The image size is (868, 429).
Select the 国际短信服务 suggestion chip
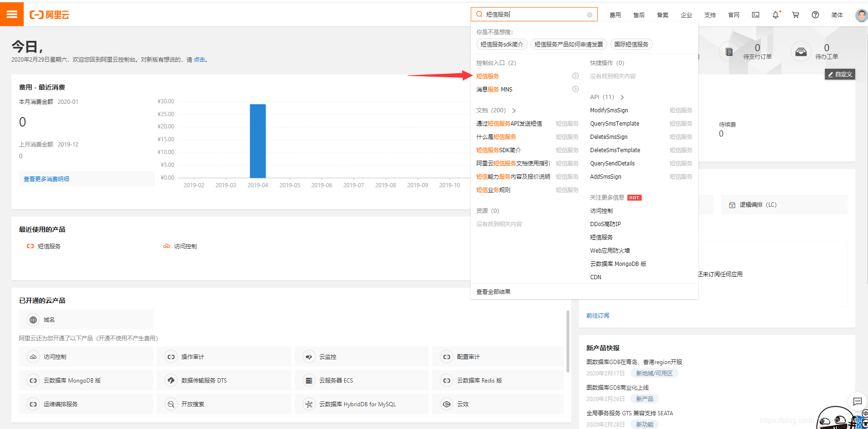pos(631,44)
